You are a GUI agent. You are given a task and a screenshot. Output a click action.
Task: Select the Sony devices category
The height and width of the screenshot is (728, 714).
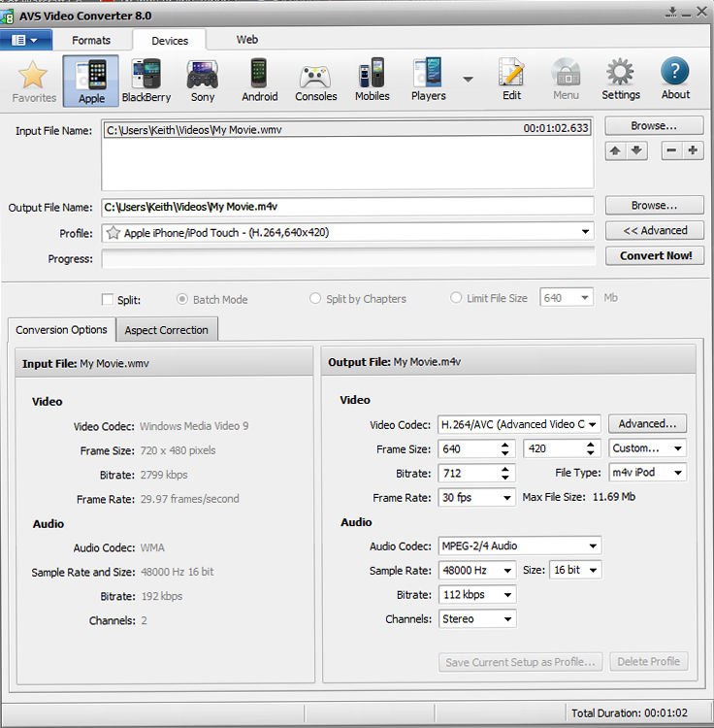[x=203, y=82]
